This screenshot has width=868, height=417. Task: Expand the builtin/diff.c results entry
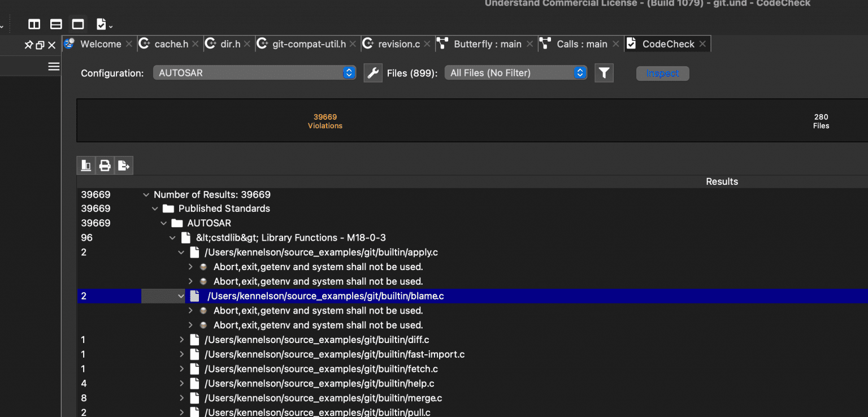pos(181,340)
